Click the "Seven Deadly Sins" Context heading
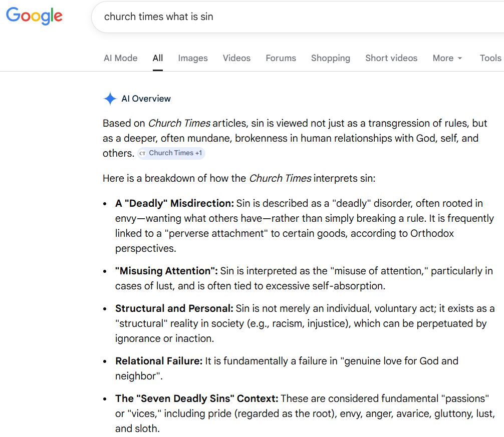The image size is (504, 437). [x=196, y=399]
